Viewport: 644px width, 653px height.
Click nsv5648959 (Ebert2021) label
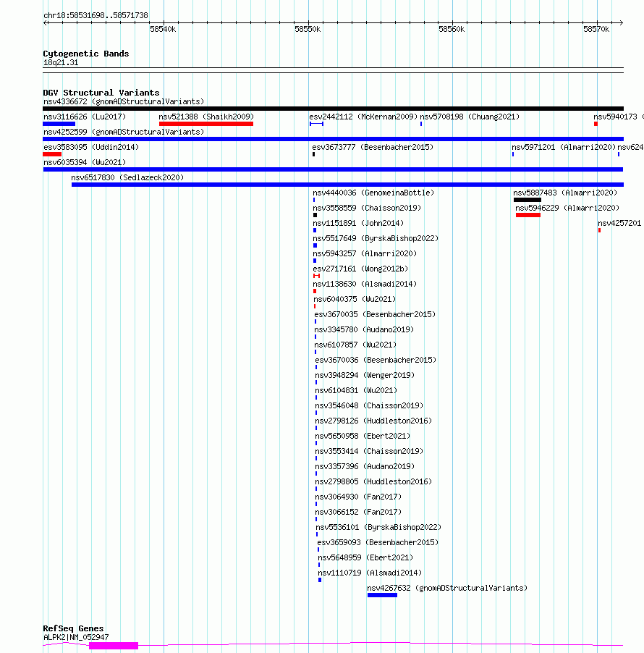[365, 557]
